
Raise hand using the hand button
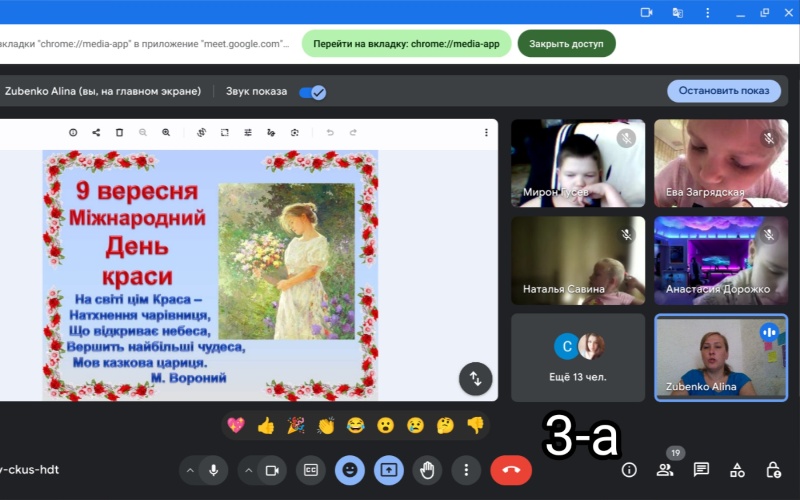(x=427, y=470)
